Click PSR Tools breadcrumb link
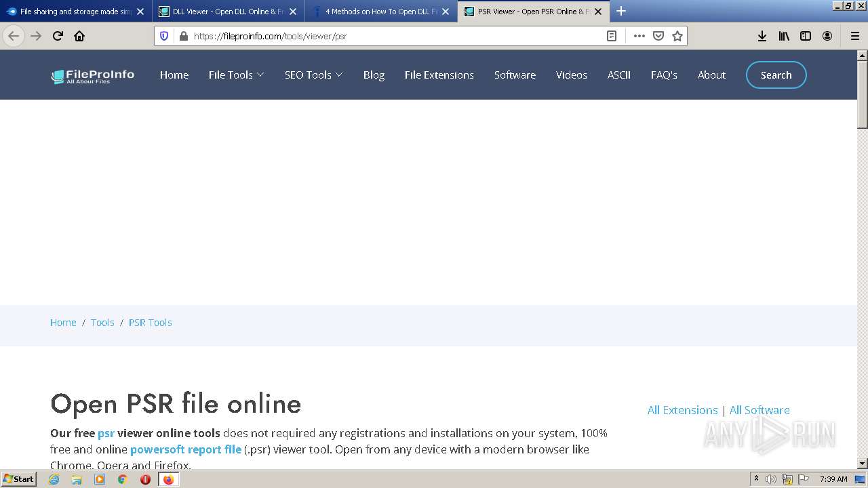 (150, 323)
